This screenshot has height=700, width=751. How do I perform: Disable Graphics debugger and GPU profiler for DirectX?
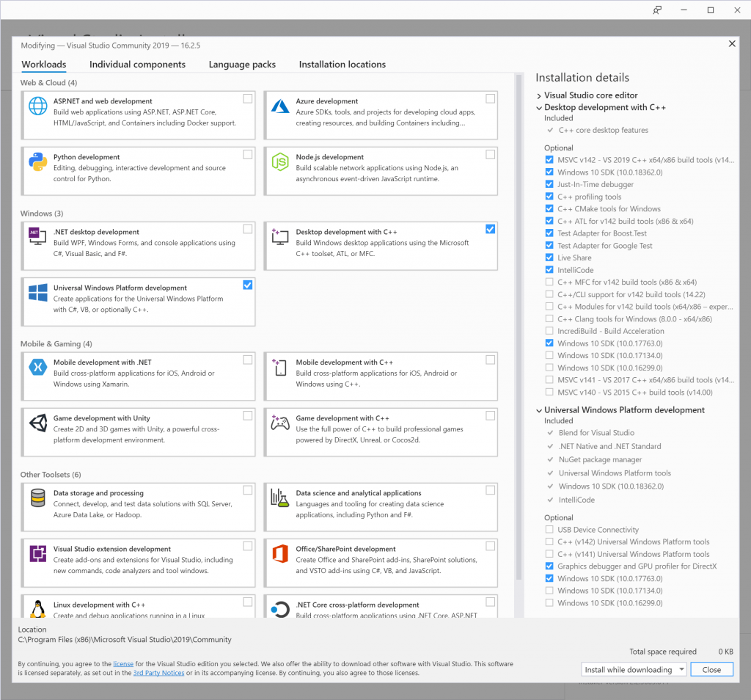(549, 566)
